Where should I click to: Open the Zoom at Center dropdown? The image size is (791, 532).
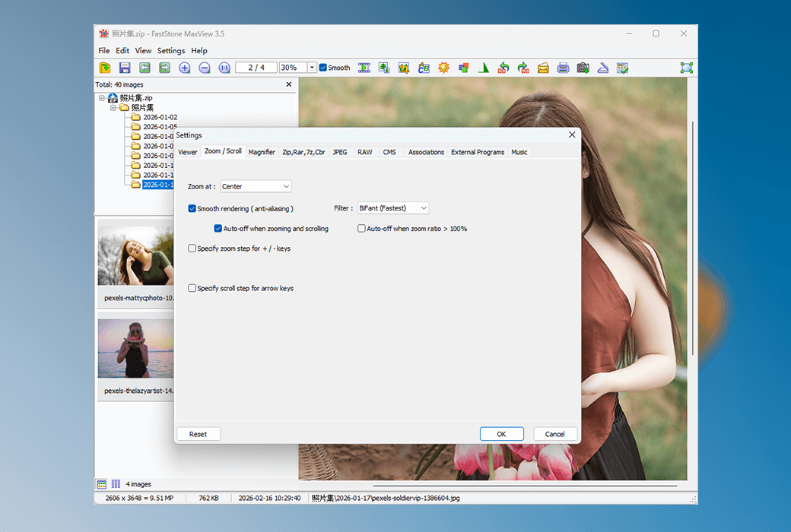[256, 186]
